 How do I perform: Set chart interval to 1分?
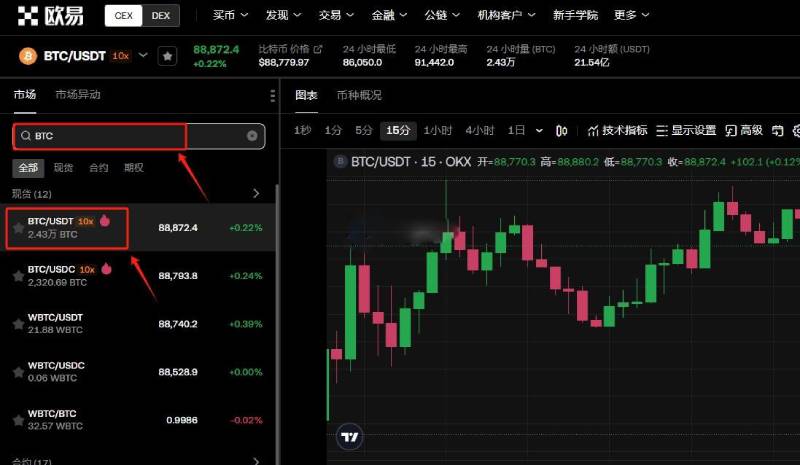click(333, 131)
